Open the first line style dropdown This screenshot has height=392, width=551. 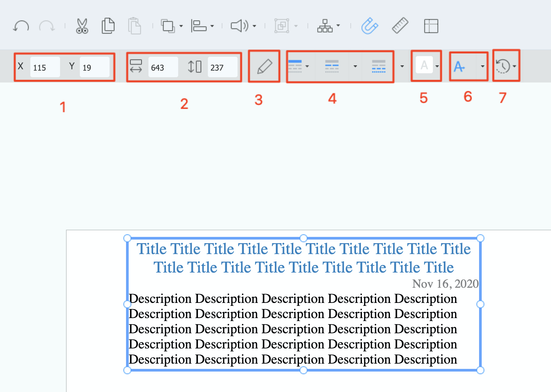pos(307,66)
